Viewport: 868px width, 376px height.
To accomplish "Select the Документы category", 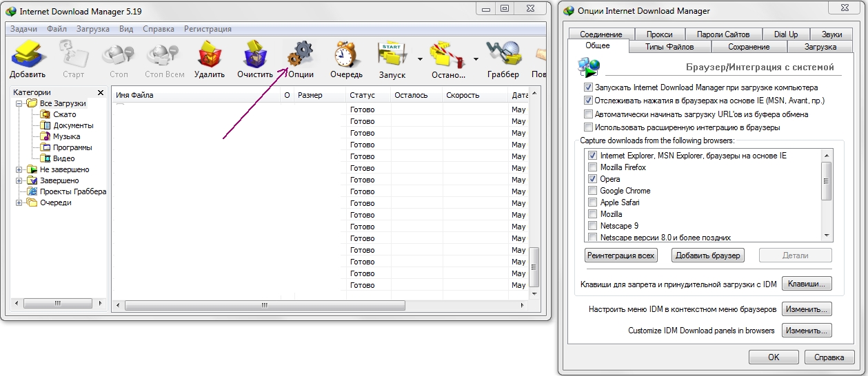I will (67, 125).
